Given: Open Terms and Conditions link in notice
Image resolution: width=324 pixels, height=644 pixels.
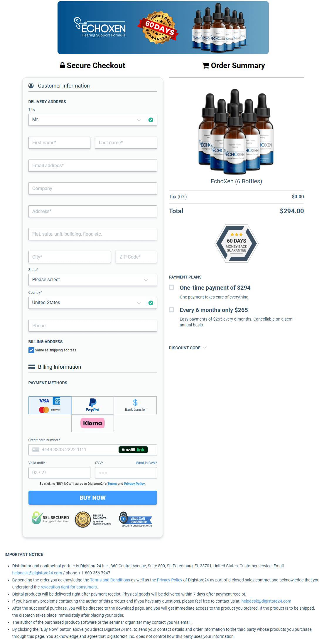Looking at the screenshot, I should pyautogui.click(x=110, y=580).
